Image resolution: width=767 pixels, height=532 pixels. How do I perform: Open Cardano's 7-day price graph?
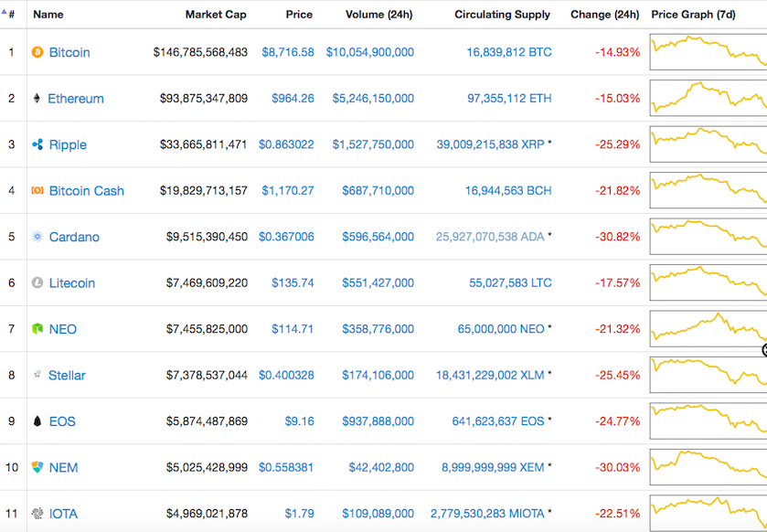pyautogui.click(x=708, y=237)
